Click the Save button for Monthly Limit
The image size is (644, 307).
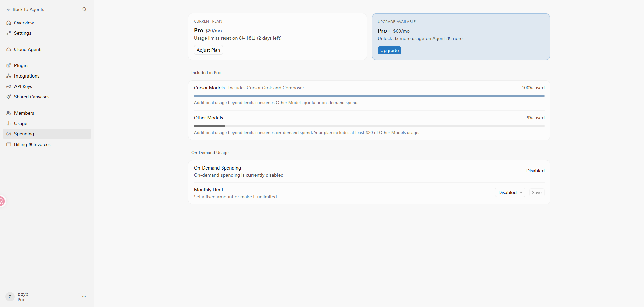click(x=537, y=192)
